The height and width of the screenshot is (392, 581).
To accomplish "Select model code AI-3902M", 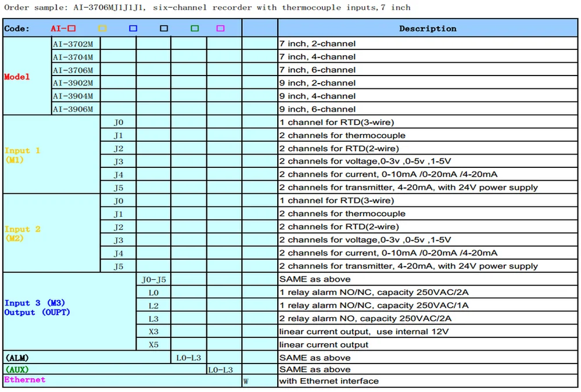I will click(73, 83).
